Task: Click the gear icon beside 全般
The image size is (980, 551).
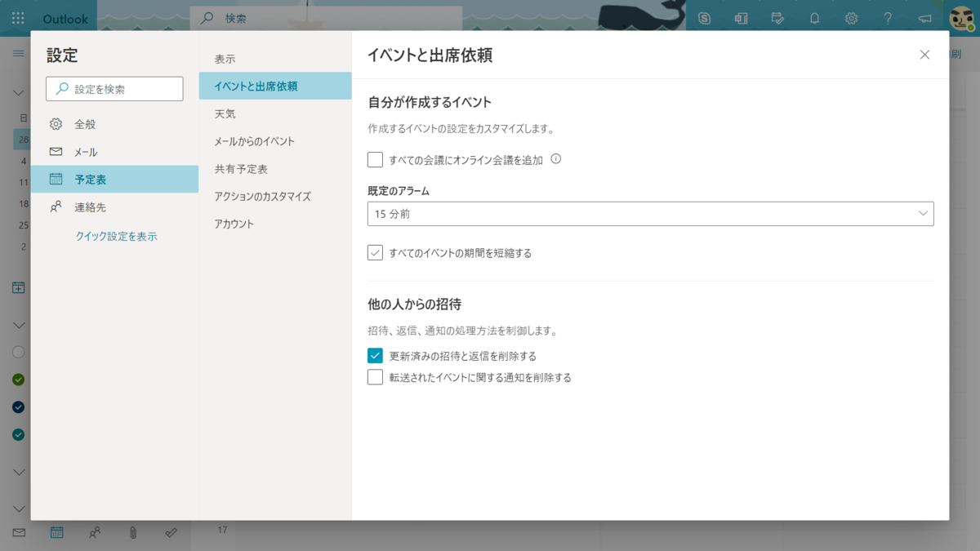Action: pos(56,124)
